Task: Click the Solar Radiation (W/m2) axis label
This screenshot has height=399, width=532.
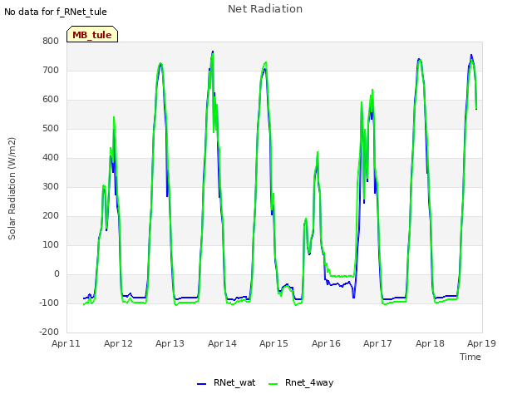Action: point(12,189)
